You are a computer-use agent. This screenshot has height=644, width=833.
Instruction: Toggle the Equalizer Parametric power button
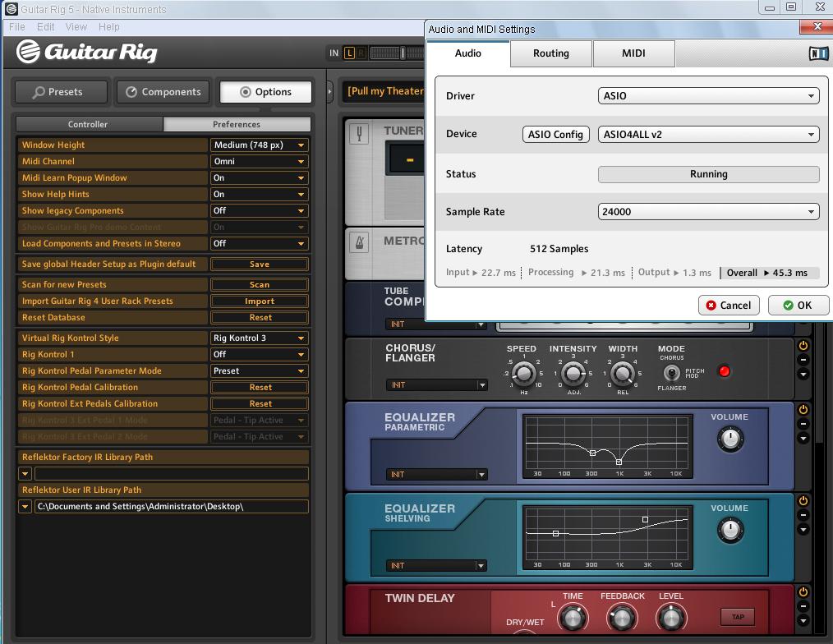(803, 409)
